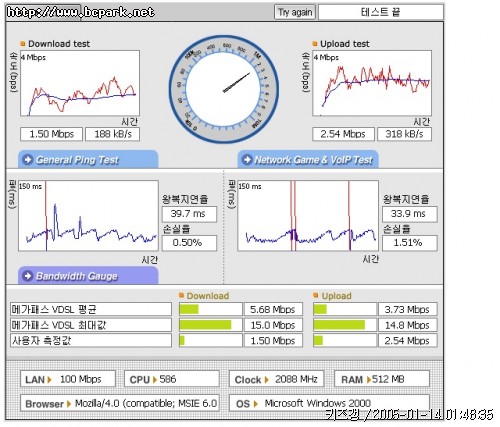Click the 14.8 Mbps maximum upload value
This screenshot has height=427, width=500.
[x=408, y=325]
